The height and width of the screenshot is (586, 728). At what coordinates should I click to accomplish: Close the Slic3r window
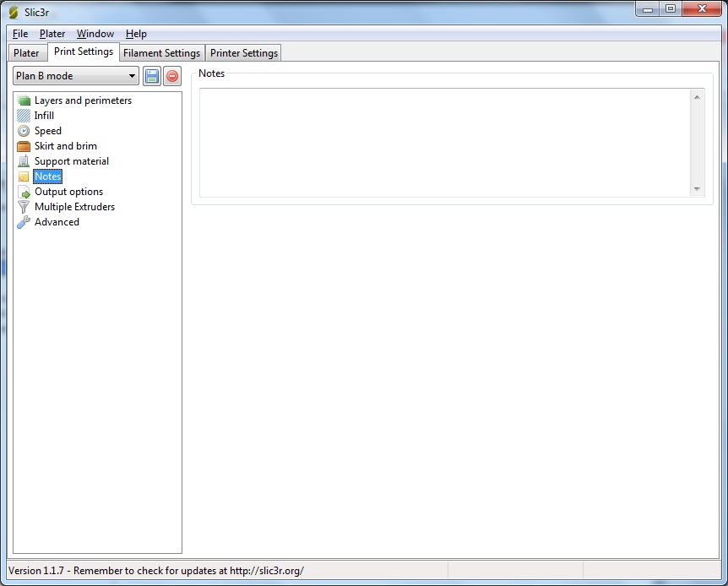[x=702, y=9]
